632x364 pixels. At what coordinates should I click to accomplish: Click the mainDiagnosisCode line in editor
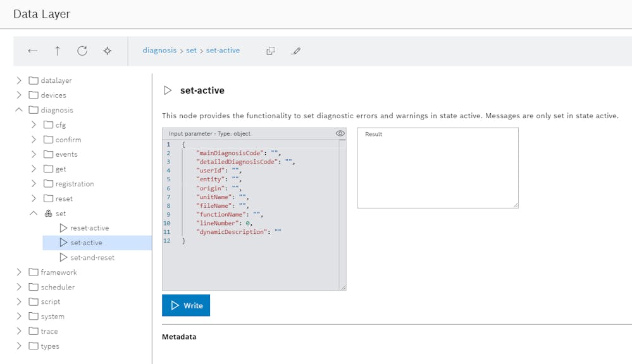click(239, 153)
